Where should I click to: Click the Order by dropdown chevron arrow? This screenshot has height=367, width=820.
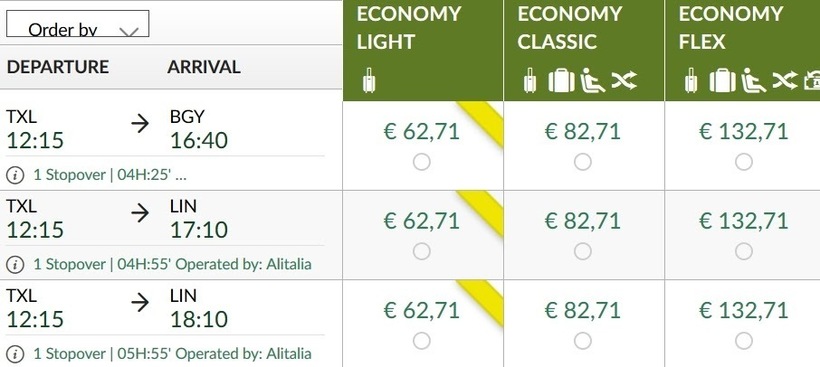129,31
